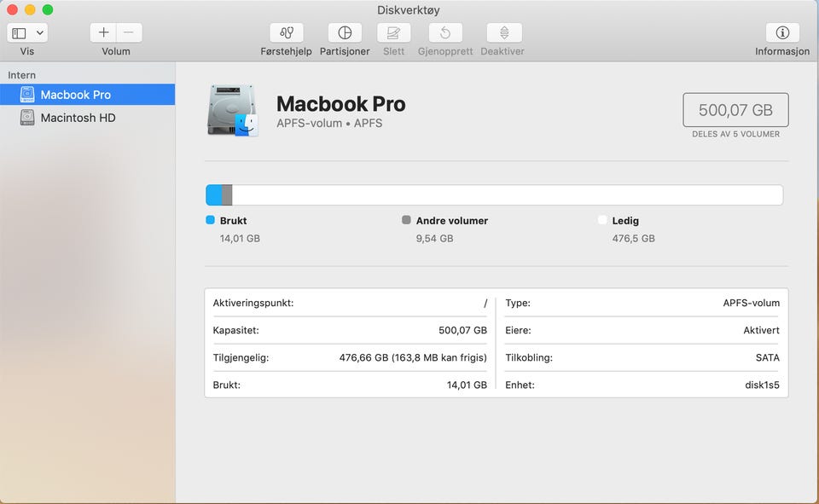Click the large Macbook Pro disk icon
The image size is (819, 504).
[232, 111]
